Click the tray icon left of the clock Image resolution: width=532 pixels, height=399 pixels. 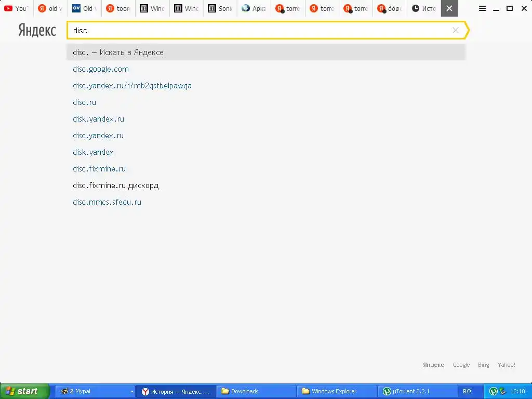coord(502,391)
